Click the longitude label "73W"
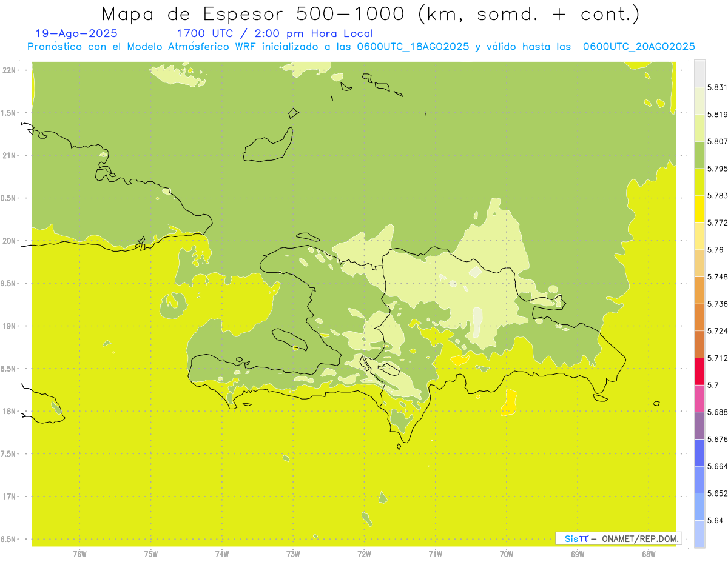 293,554
